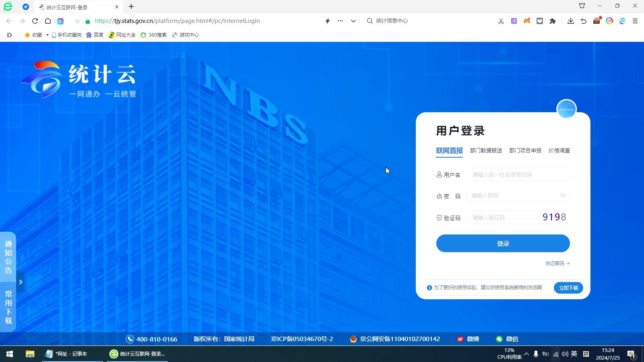Viewport: 644px width, 362px height.
Task: Open the browser main menu hamburger
Action: click(635, 21)
